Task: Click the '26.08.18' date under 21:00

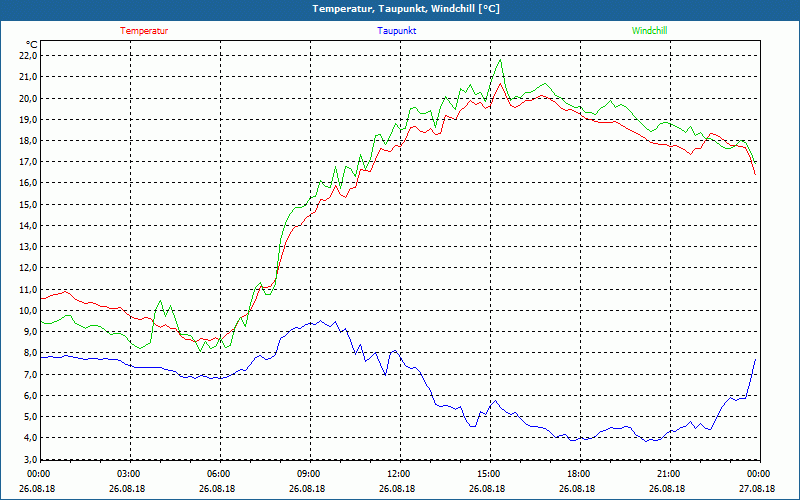Action: pos(668,488)
